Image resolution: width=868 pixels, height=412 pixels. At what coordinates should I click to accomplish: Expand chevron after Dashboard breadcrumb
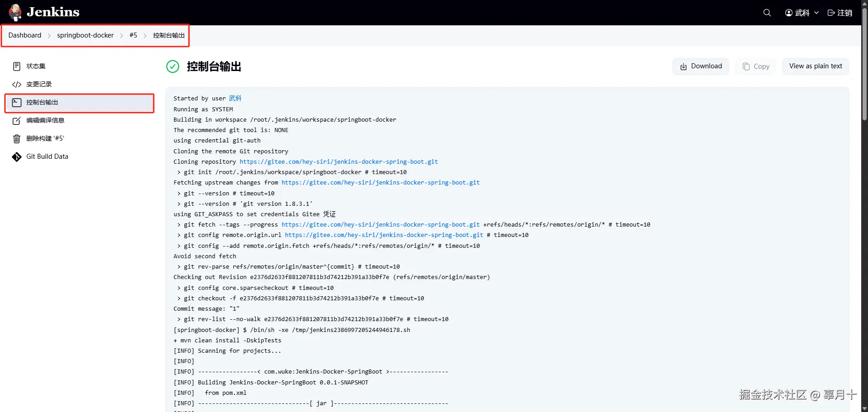(x=49, y=36)
